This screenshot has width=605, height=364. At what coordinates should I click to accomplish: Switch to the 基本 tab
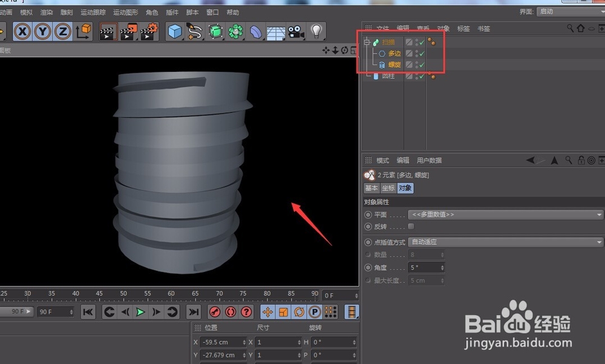tap(371, 188)
